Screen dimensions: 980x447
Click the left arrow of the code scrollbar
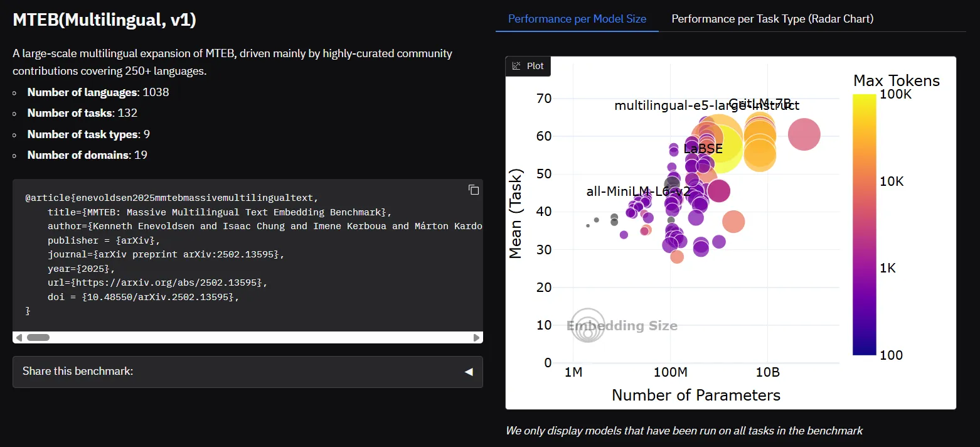19,338
